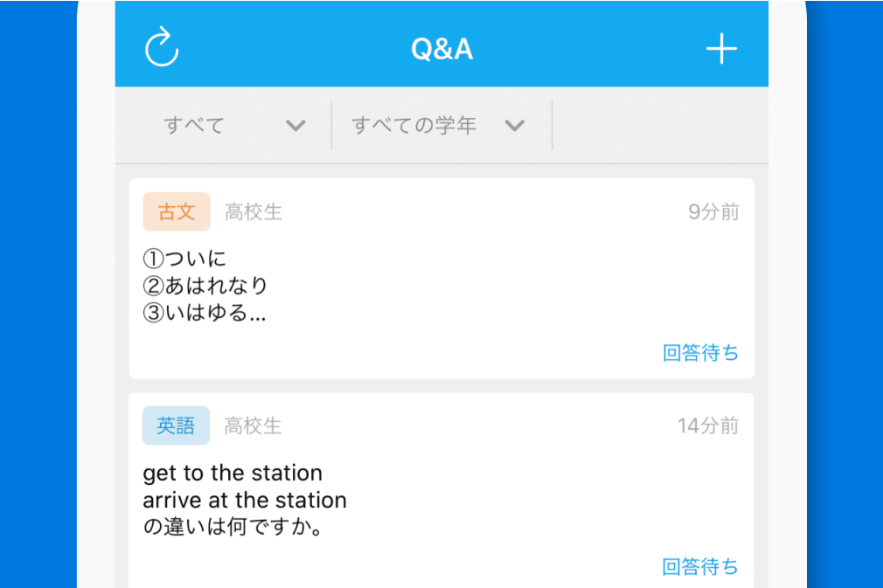Image resolution: width=883 pixels, height=588 pixels.
Task: Tap the plus icon to add question
Action: pyautogui.click(x=721, y=50)
